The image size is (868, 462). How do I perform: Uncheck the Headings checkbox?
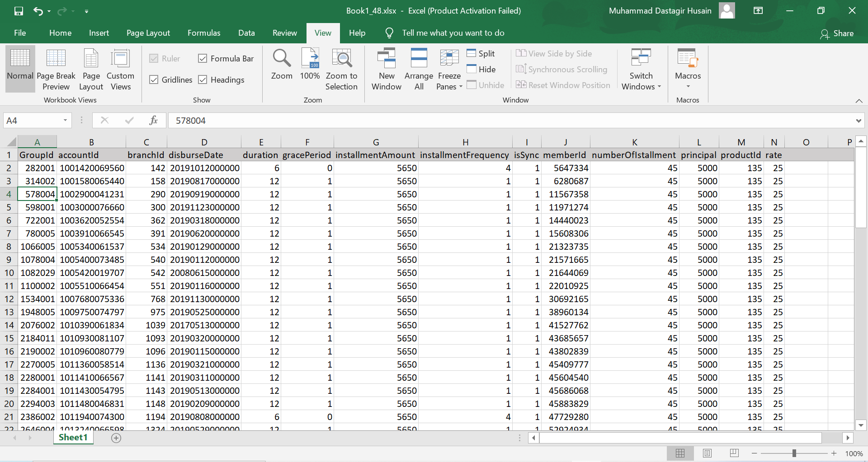tap(203, 79)
